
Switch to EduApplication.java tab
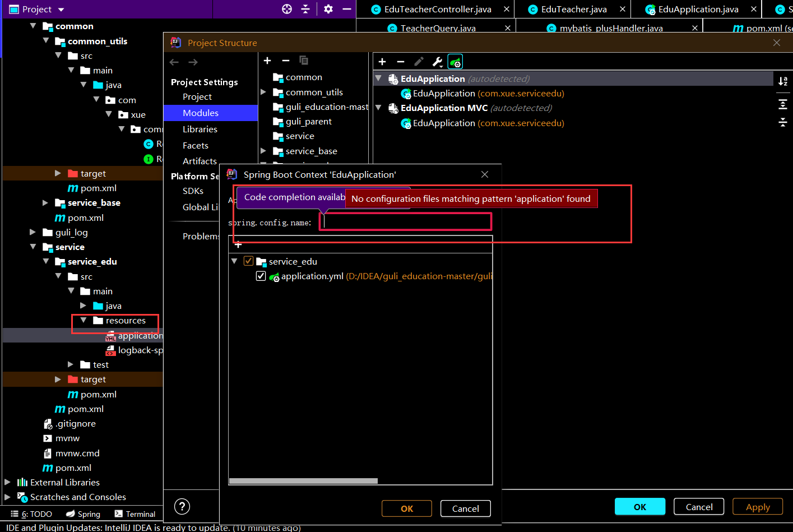coord(698,9)
